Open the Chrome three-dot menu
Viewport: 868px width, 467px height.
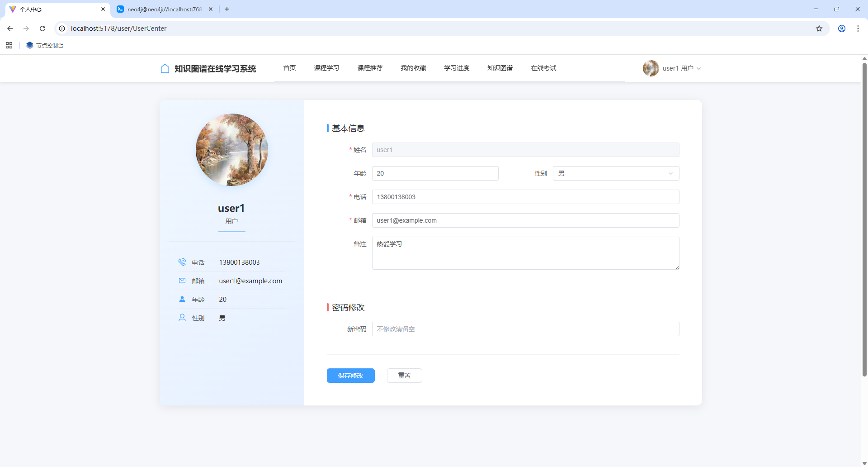coord(858,29)
